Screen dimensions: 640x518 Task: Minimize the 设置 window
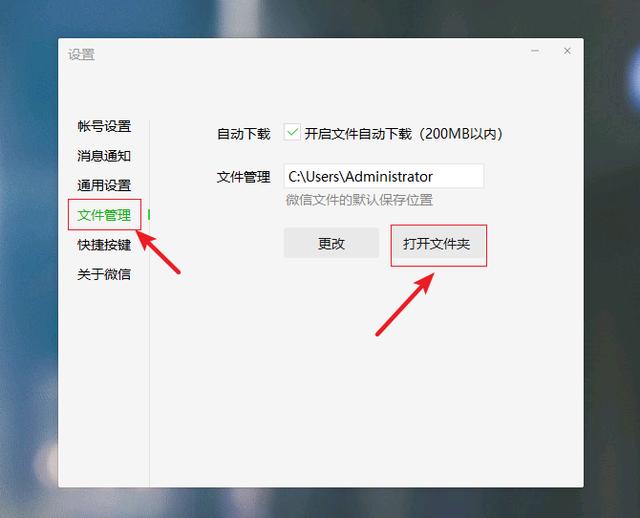coord(535,51)
